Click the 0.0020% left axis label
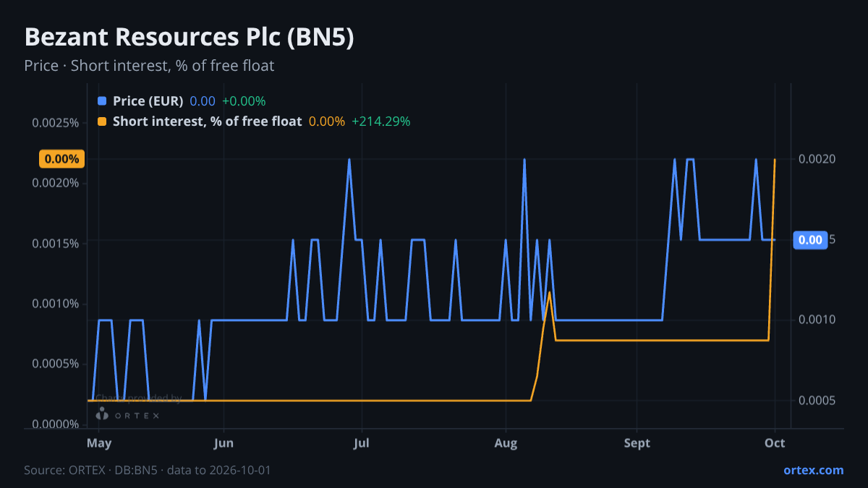Viewport: 868px width, 488px height. pos(55,182)
